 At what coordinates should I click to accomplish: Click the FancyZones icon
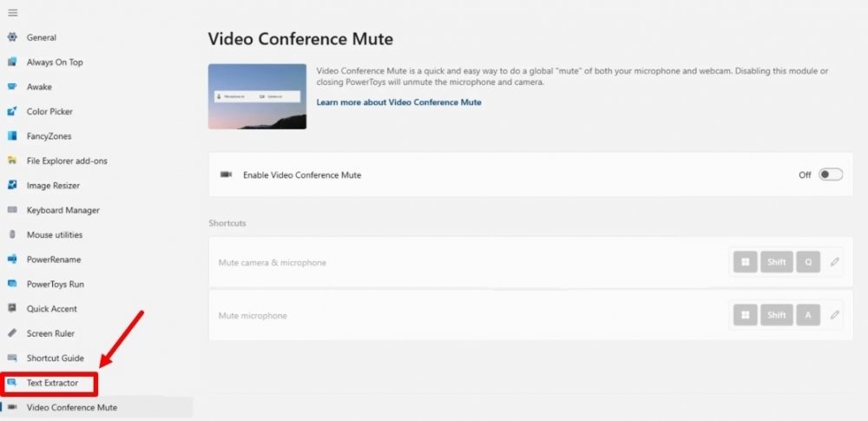(x=12, y=135)
